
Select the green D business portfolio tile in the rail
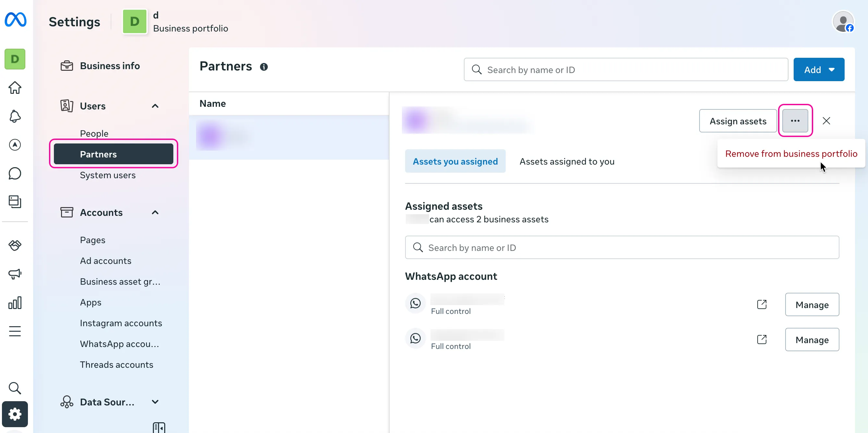[x=15, y=59]
